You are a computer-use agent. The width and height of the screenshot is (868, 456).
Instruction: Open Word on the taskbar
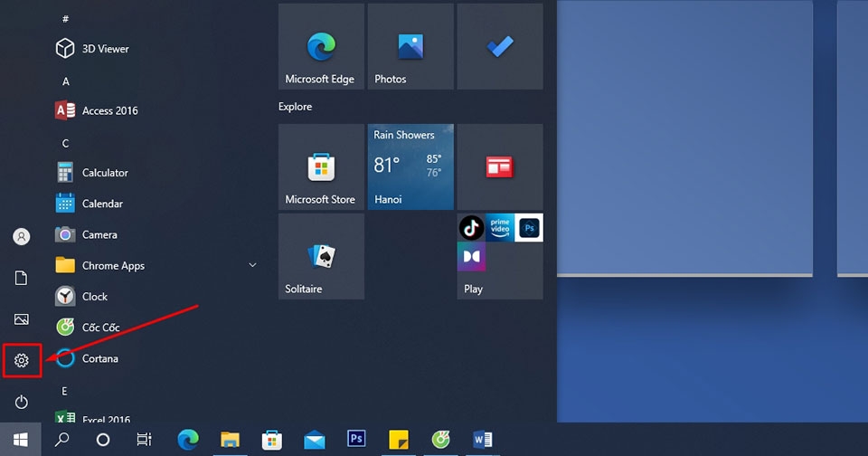(483, 440)
